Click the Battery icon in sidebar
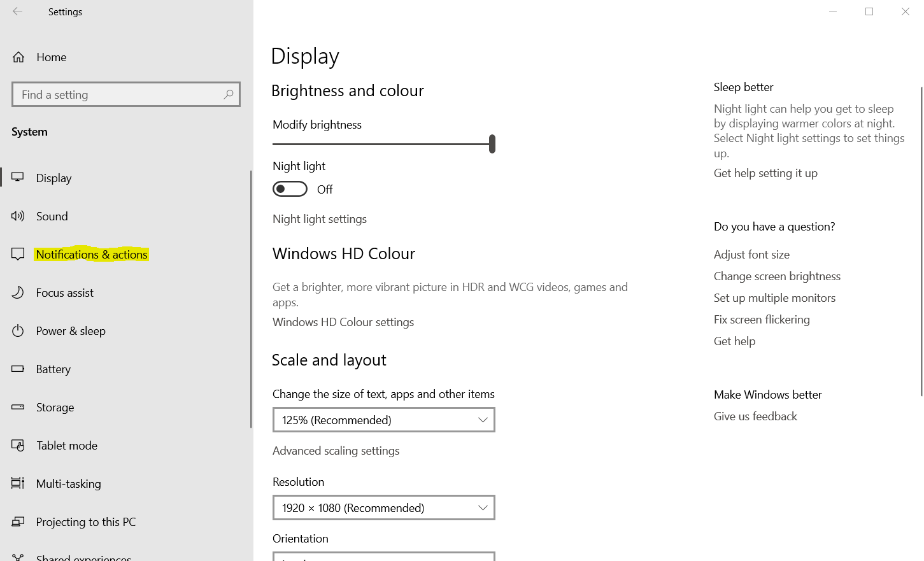The width and height of the screenshot is (924, 561). (x=18, y=369)
